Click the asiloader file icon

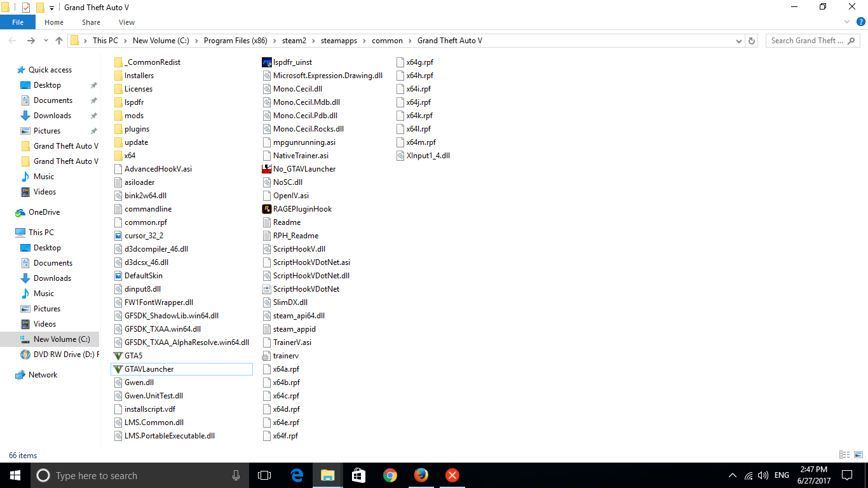[x=118, y=182]
